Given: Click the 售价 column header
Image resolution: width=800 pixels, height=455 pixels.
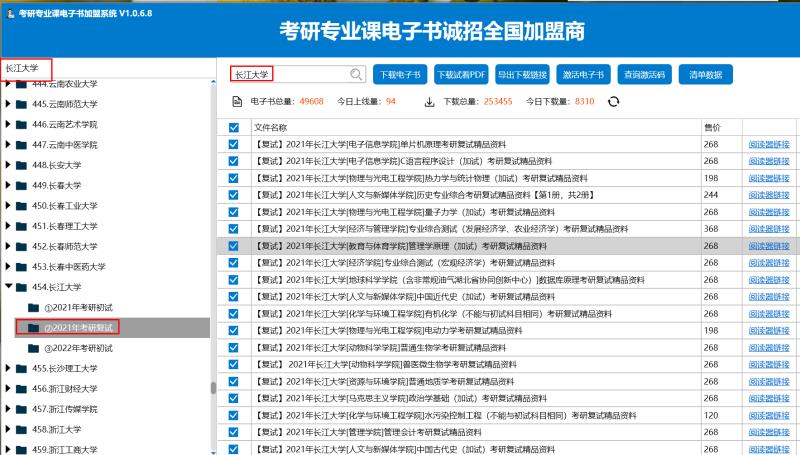Looking at the screenshot, I should [722, 128].
